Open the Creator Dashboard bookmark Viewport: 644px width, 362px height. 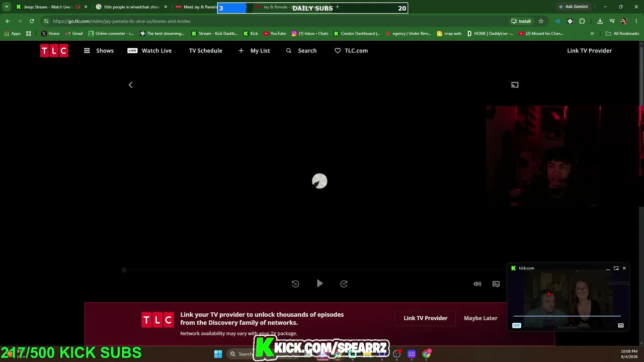356,34
